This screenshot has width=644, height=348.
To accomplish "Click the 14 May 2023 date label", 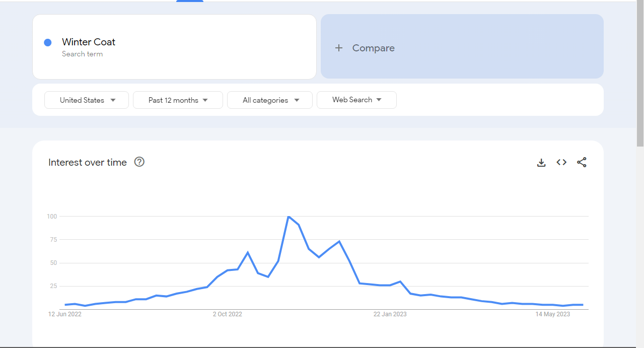I will click(x=552, y=314).
